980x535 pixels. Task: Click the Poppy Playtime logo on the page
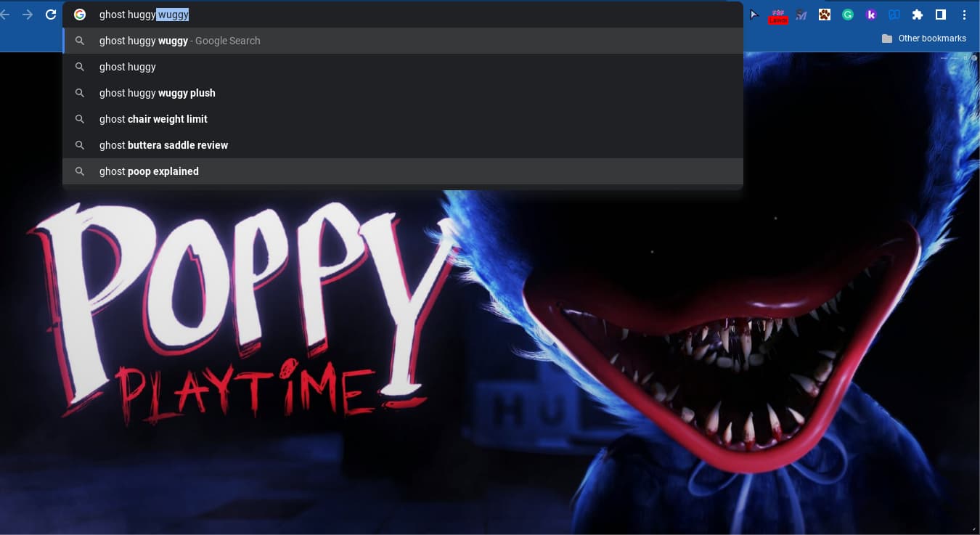click(243, 312)
